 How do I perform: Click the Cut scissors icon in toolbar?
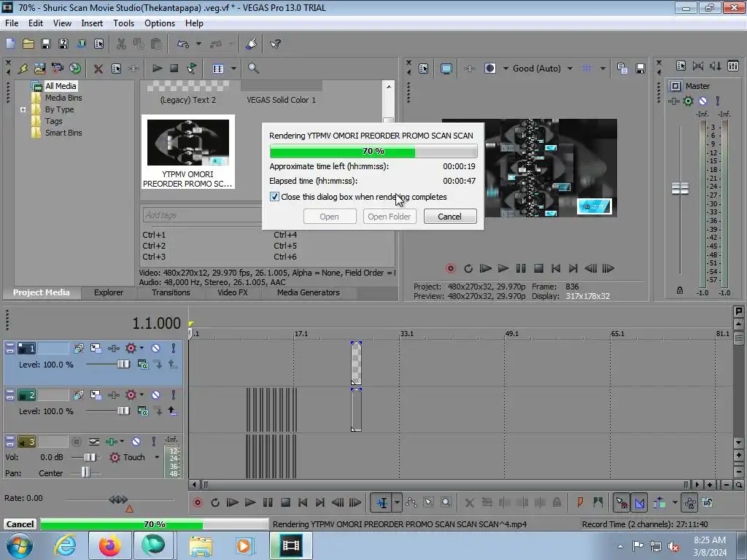pos(122,44)
